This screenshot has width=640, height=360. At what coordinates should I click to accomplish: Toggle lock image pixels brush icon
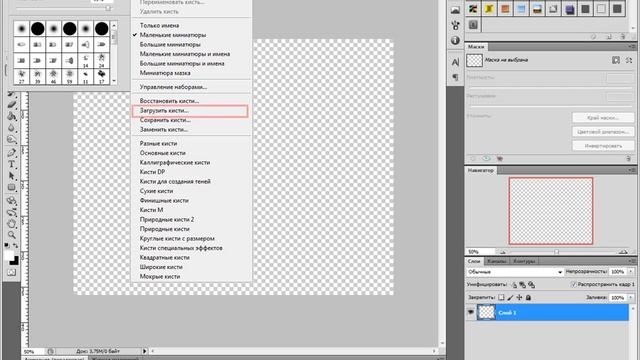(x=510, y=298)
